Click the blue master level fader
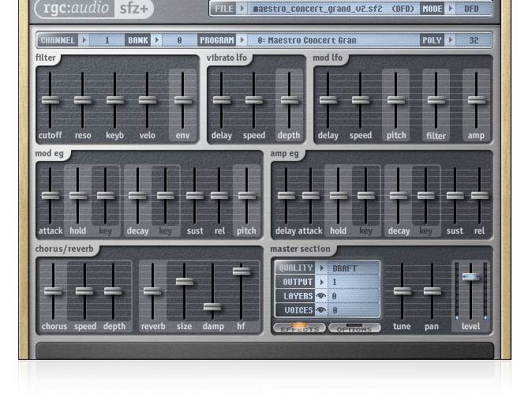 tap(471, 277)
